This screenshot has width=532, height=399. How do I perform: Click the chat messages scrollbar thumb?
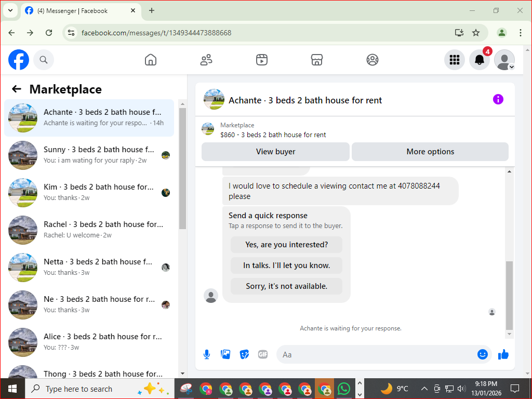click(509, 295)
